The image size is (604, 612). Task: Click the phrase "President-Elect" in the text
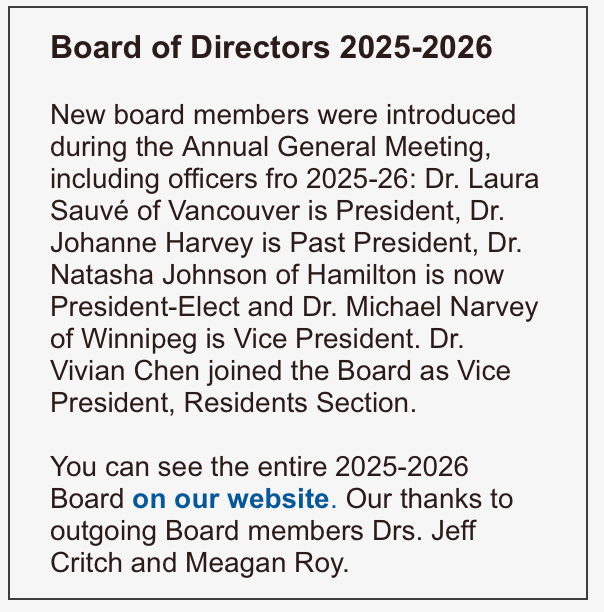(145, 307)
